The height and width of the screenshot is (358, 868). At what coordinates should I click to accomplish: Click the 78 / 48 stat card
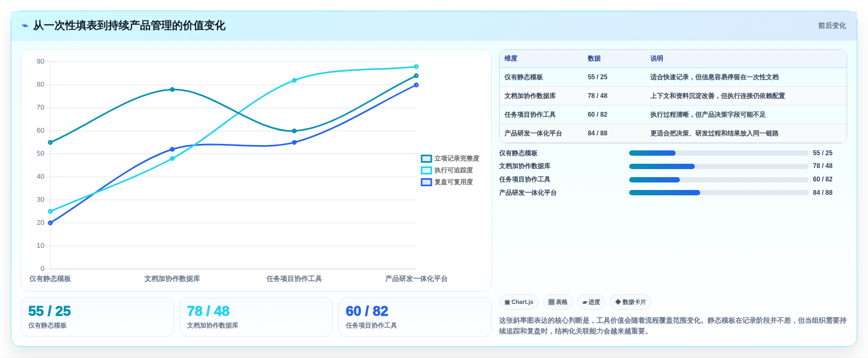coord(256,317)
